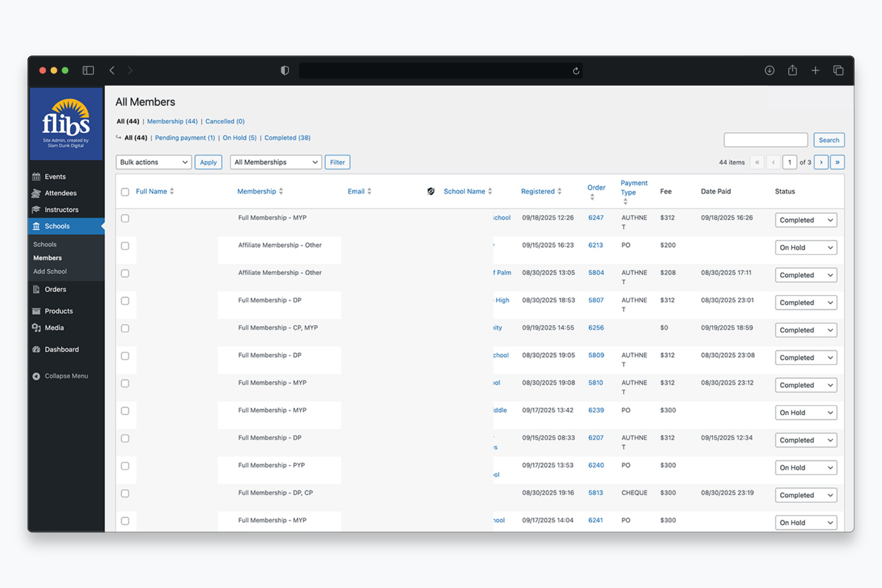Click the Instructors graduation cap icon
Image resolution: width=882 pixels, height=588 pixels.
tap(36, 209)
